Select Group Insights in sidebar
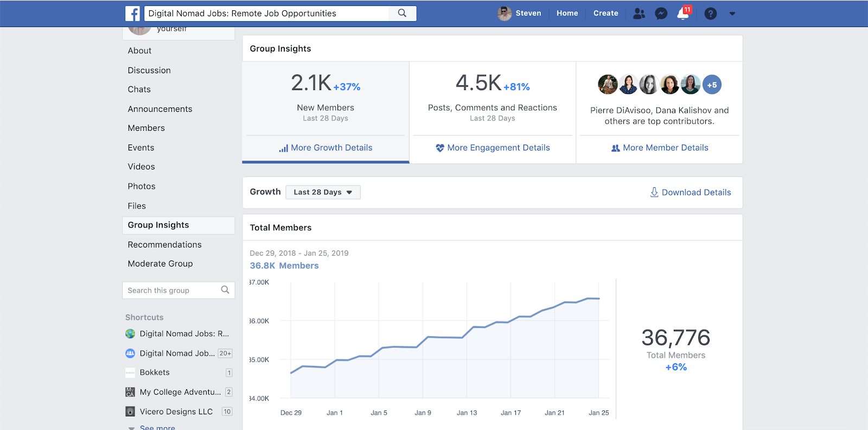The height and width of the screenshot is (430, 868). (178, 225)
